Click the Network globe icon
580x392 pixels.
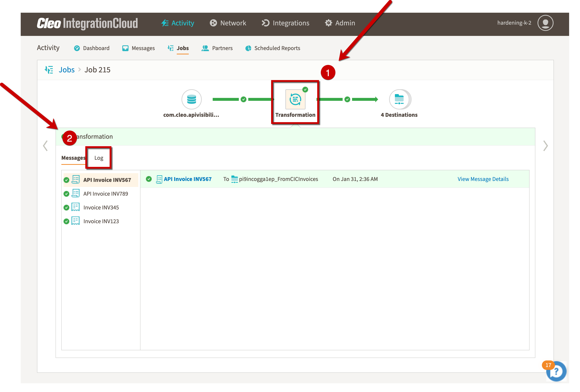[x=213, y=23]
